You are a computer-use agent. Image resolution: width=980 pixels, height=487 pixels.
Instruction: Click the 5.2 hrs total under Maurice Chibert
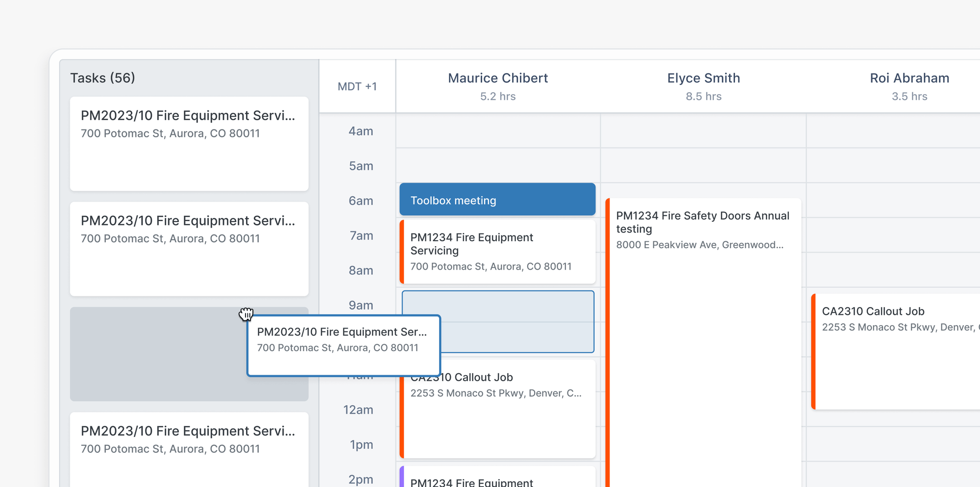[497, 96]
